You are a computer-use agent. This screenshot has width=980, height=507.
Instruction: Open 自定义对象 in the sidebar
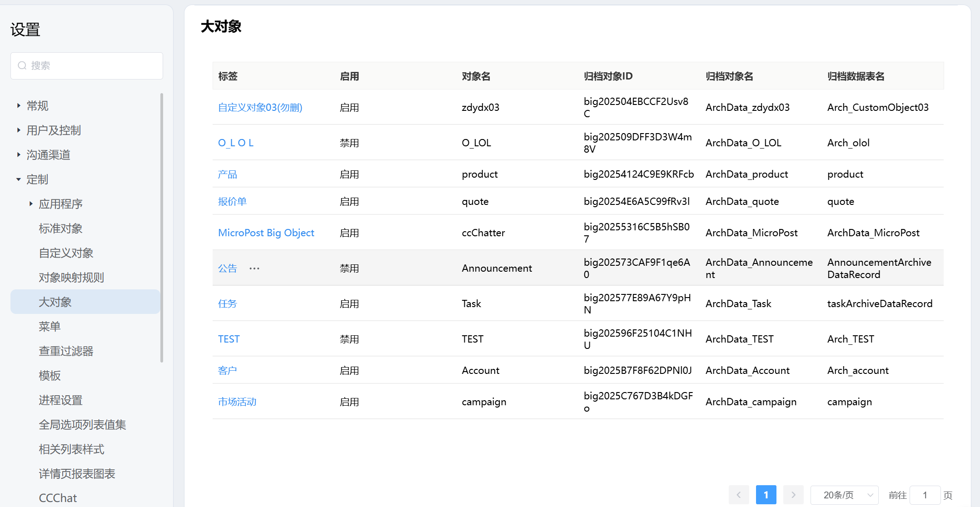pyautogui.click(x=66, y=253)
